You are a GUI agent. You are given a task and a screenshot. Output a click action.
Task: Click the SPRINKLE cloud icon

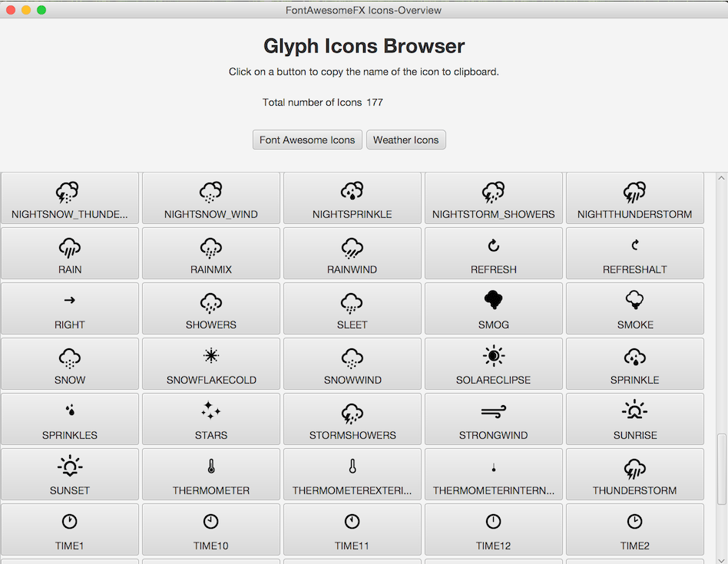pos(634,357)
